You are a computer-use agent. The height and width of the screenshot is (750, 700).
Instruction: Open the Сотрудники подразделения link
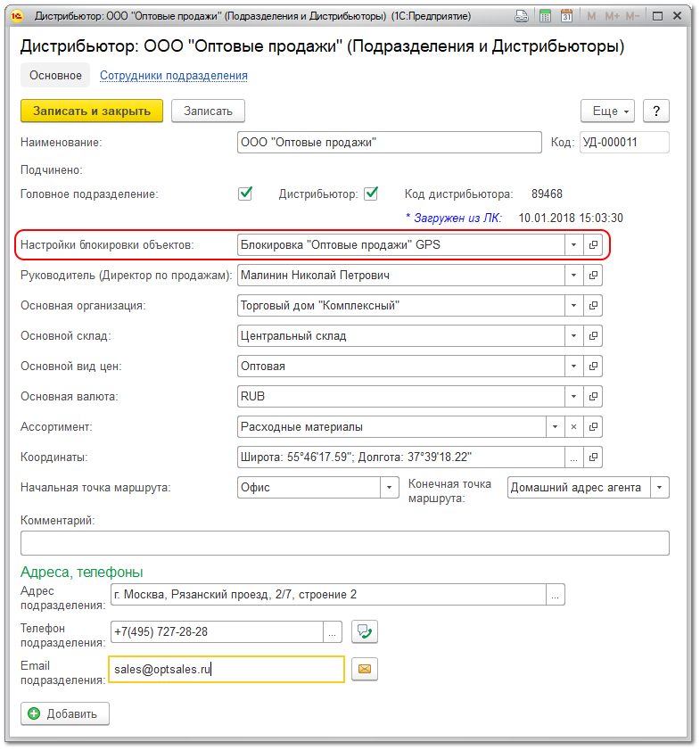(174, 76)
